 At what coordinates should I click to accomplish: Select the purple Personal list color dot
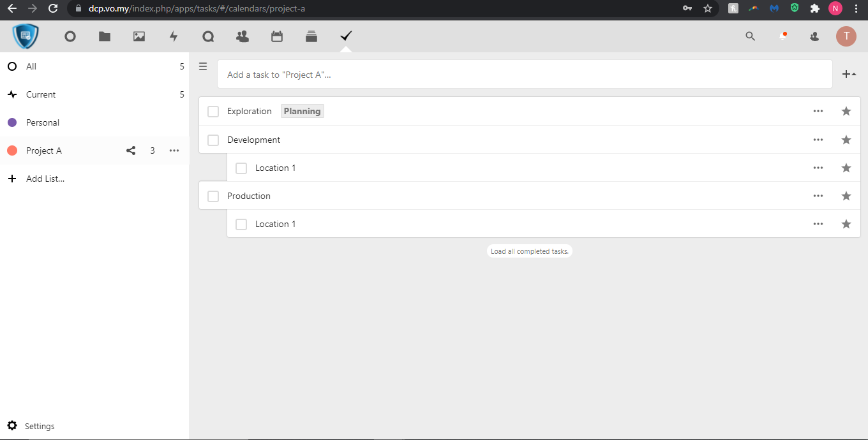pyautogui.click(x=12, y=122)
